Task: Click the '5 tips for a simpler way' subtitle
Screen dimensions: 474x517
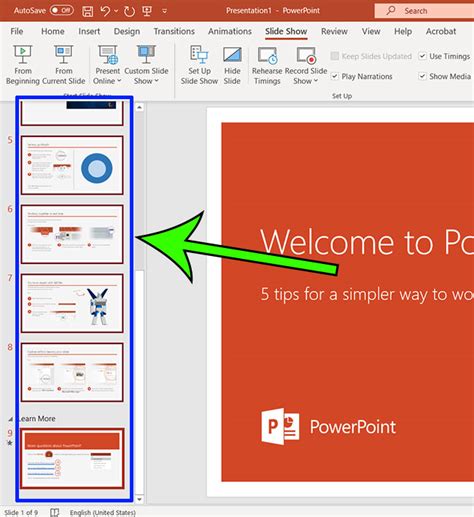Action: point(367,295)
